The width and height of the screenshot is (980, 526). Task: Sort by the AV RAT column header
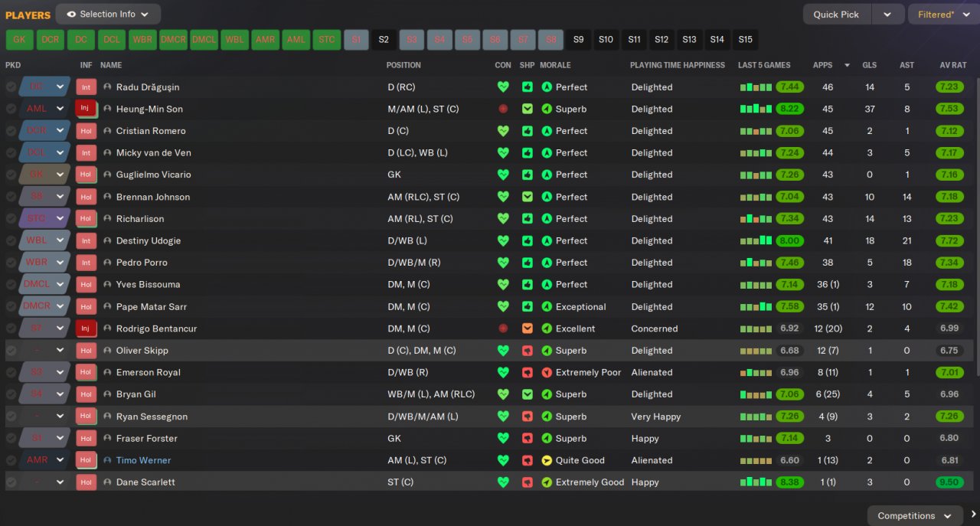pos(953,65)
